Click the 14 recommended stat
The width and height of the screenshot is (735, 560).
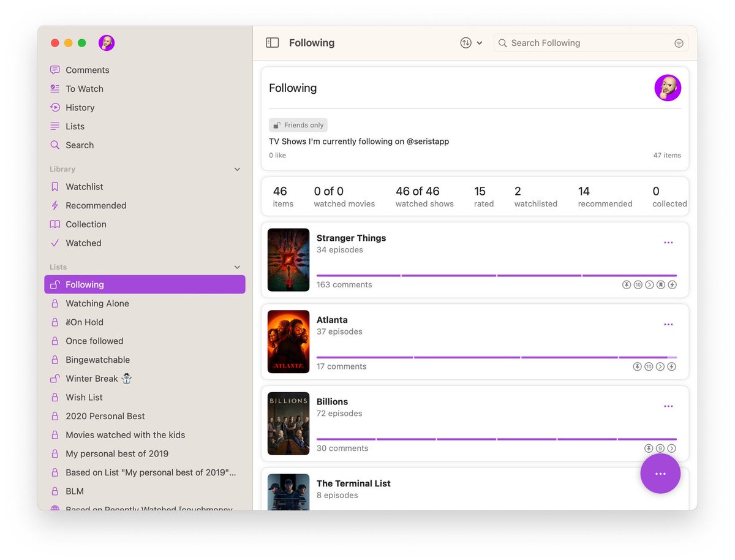[605, 197]
